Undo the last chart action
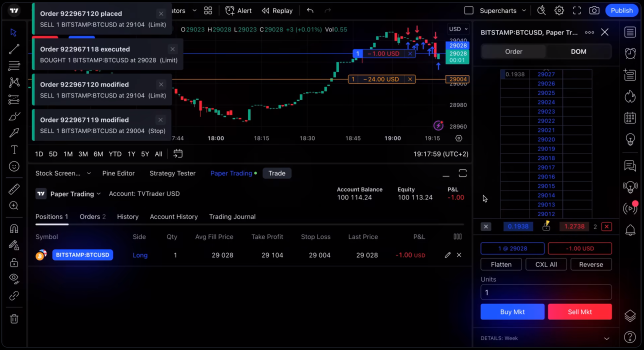Screen dimensions: 644x350 coord(310,10)
